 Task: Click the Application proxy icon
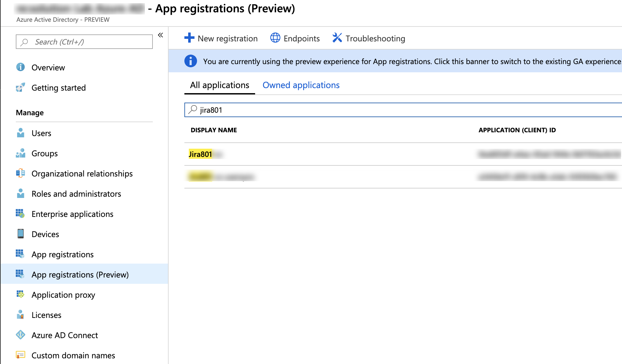coord(21,295)
